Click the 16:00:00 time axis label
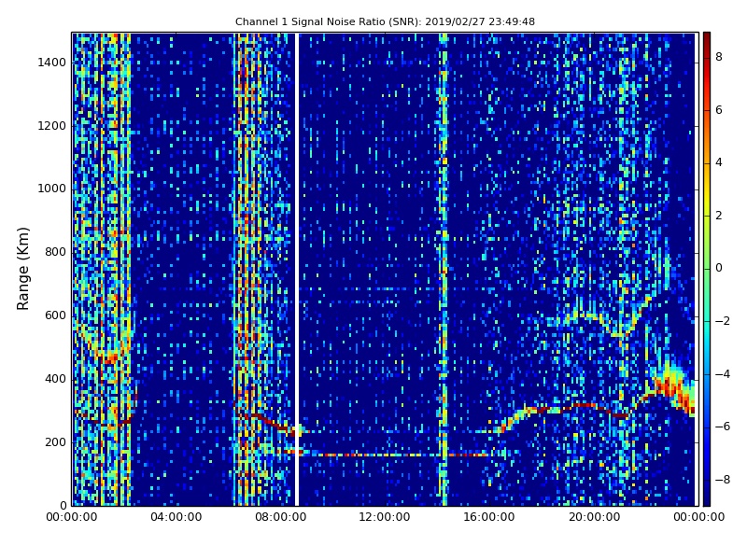The height and width of the screenshot is (560, 747). coord(489,517)
